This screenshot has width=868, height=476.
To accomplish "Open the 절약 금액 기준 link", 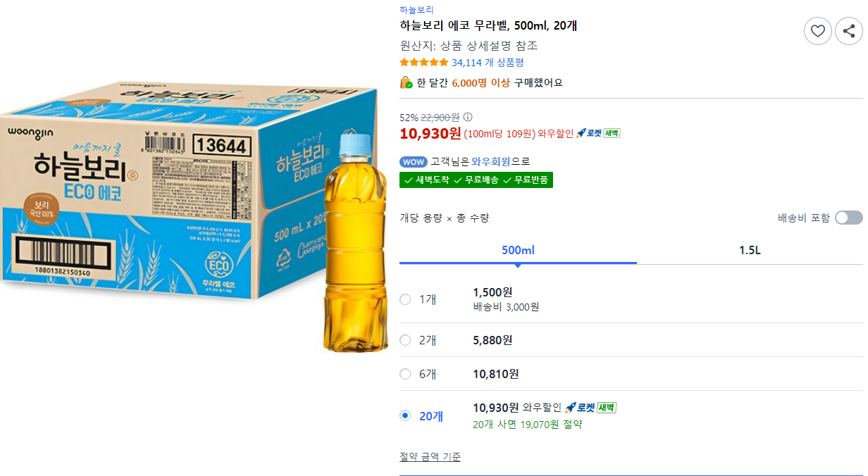I will (x=430, y=457).
